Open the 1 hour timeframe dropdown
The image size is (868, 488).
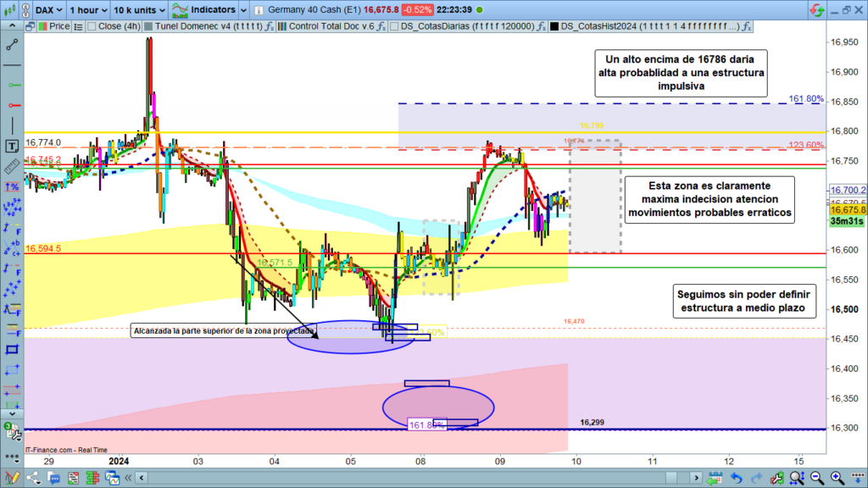[88, 9]
